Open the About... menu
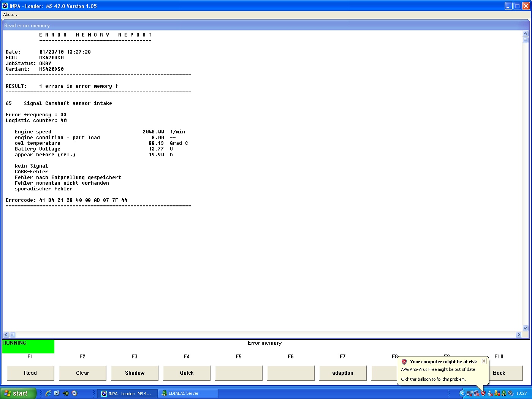 [11, 14]
